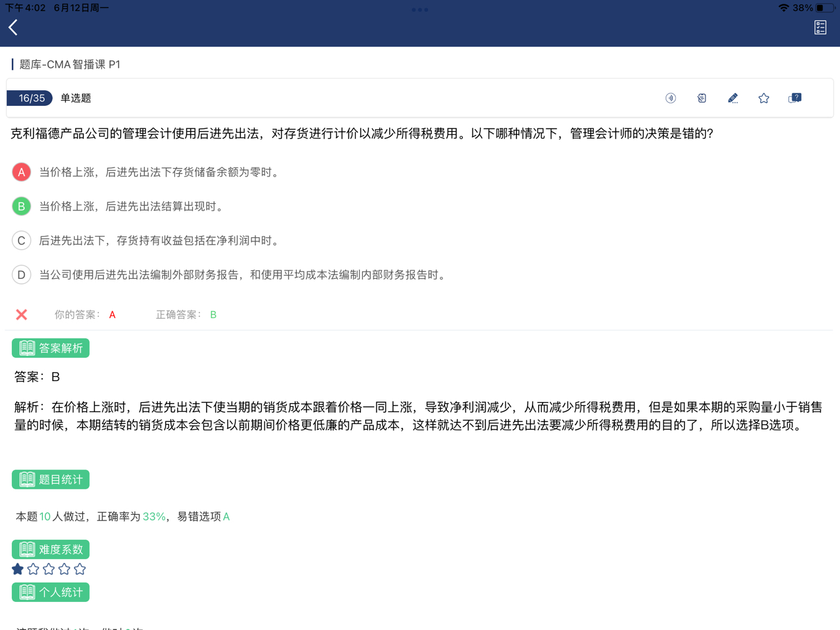The height and width of the screenshot is (630, 840).
Task: Tap the red incorrect X mark
Action: click(22, 315)
